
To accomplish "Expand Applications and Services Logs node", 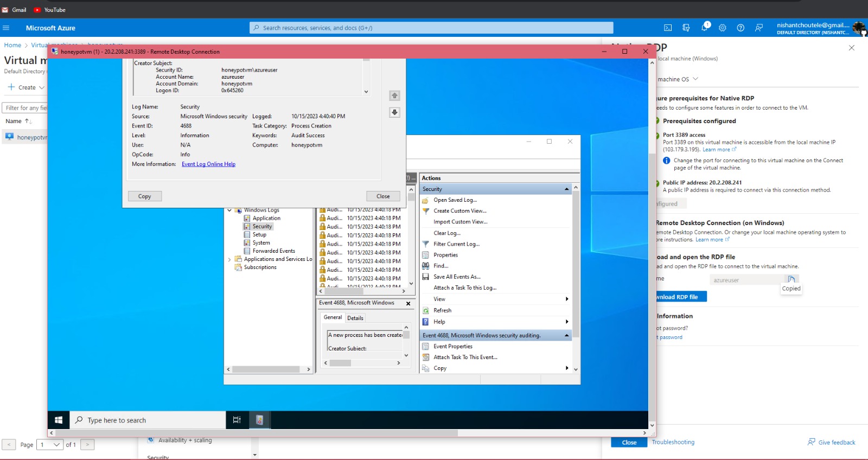I will click(229, 260).
